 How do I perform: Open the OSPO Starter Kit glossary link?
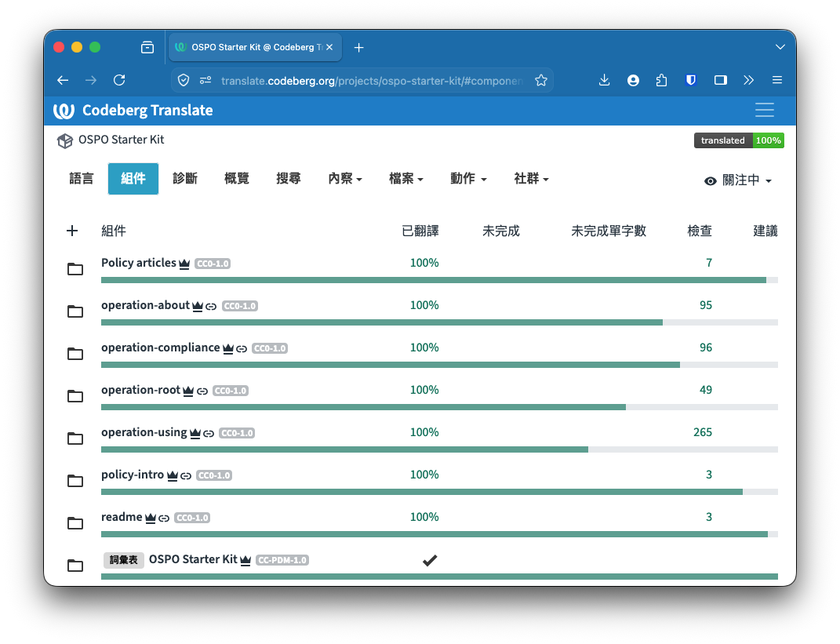coord(193,558)
